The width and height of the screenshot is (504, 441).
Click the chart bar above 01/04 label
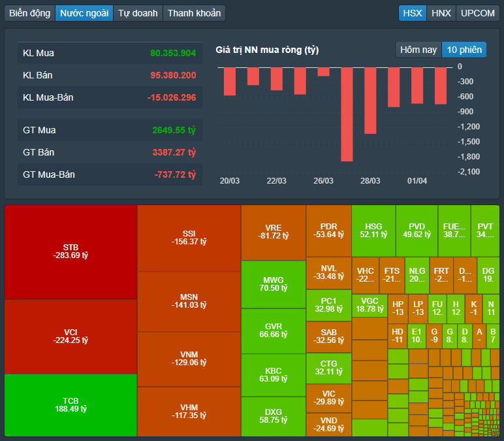pos(417,86)
